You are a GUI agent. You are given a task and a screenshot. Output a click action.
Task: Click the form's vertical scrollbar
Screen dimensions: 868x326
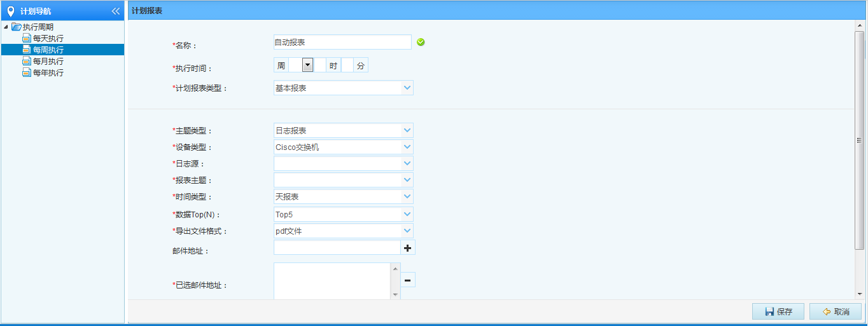pos(859,140)
